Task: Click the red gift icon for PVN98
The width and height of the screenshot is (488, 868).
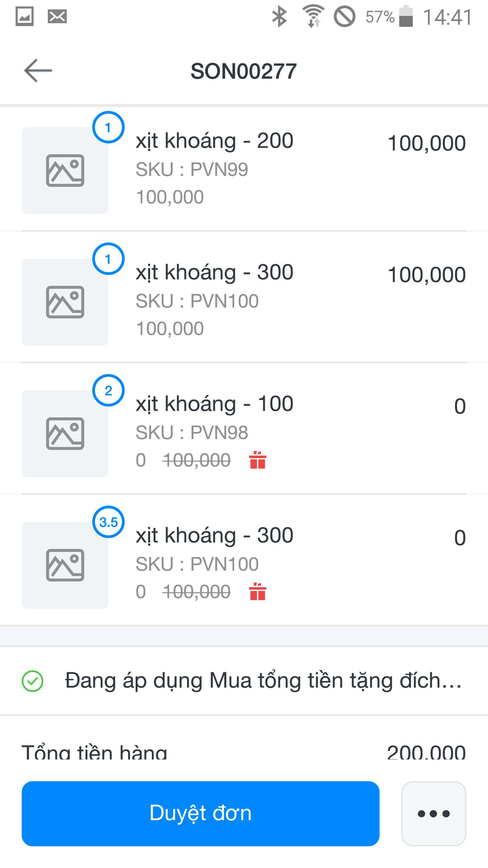Action: (x=258, y=460)
